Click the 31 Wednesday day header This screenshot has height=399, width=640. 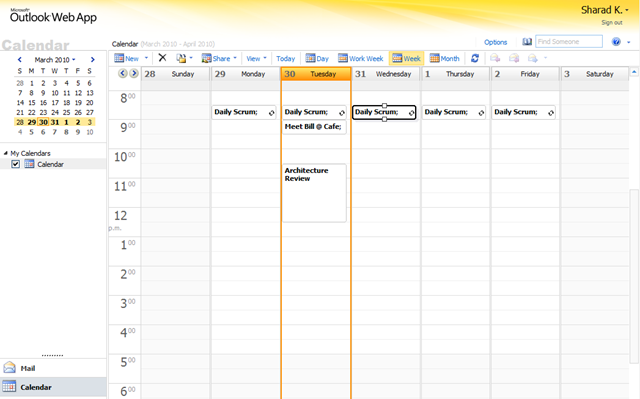click(x=386, y=74)
